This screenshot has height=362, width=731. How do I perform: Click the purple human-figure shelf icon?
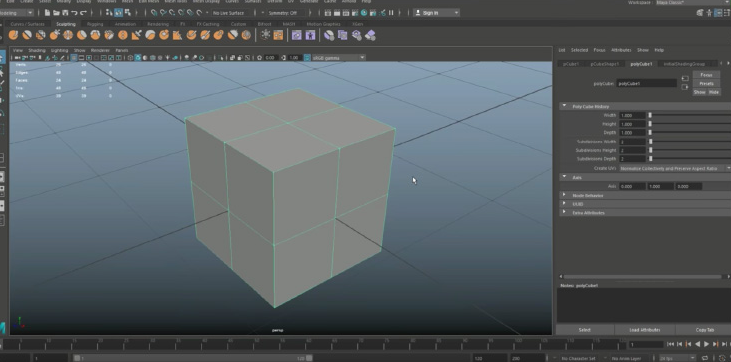pos(310,35)
